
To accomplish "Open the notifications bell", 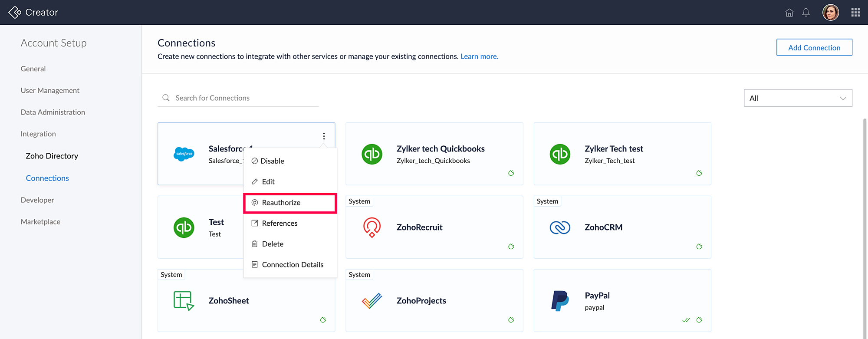I will [806, 13].
